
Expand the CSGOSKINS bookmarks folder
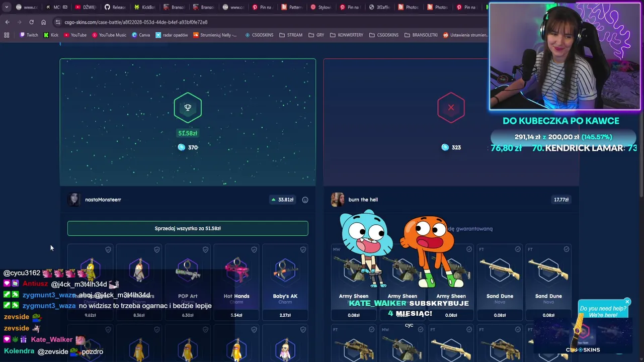pos(384,35)
